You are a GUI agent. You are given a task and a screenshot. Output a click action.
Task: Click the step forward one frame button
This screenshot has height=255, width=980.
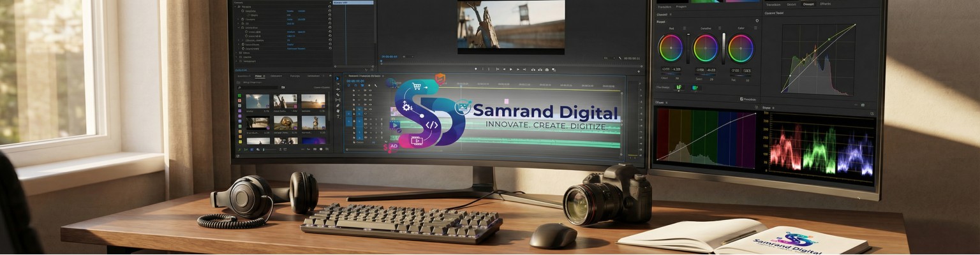coord(518,69)
